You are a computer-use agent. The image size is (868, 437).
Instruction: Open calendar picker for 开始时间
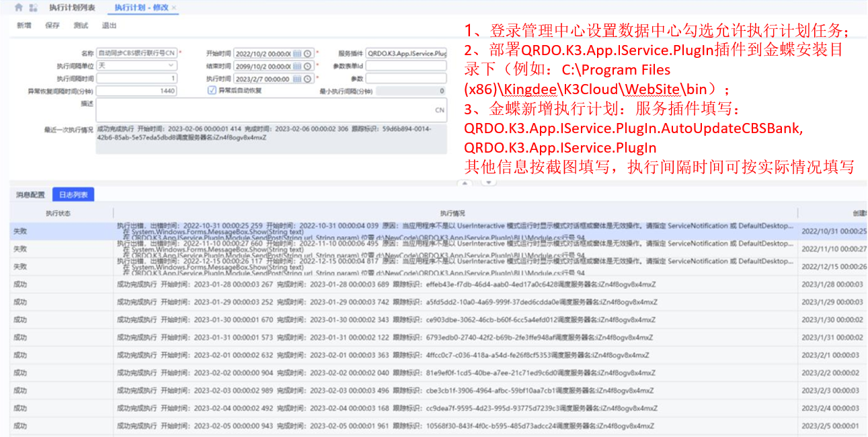297,53
